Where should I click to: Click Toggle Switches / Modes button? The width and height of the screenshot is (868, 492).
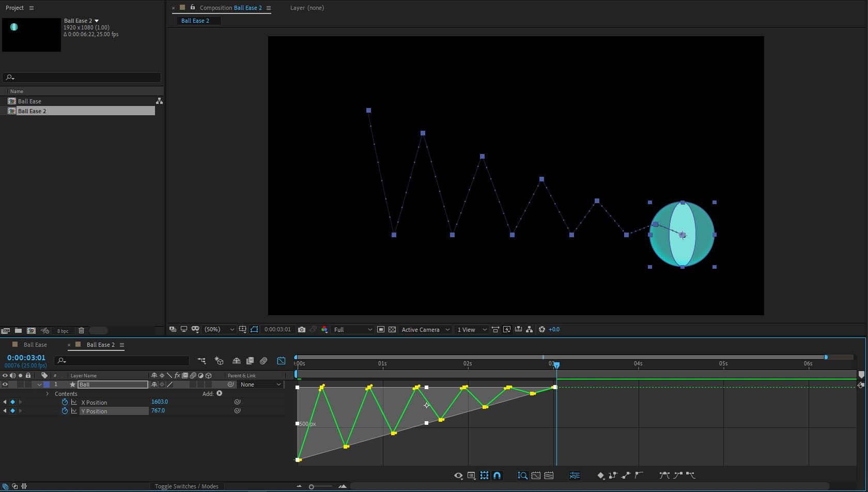[x=186, y=486]
